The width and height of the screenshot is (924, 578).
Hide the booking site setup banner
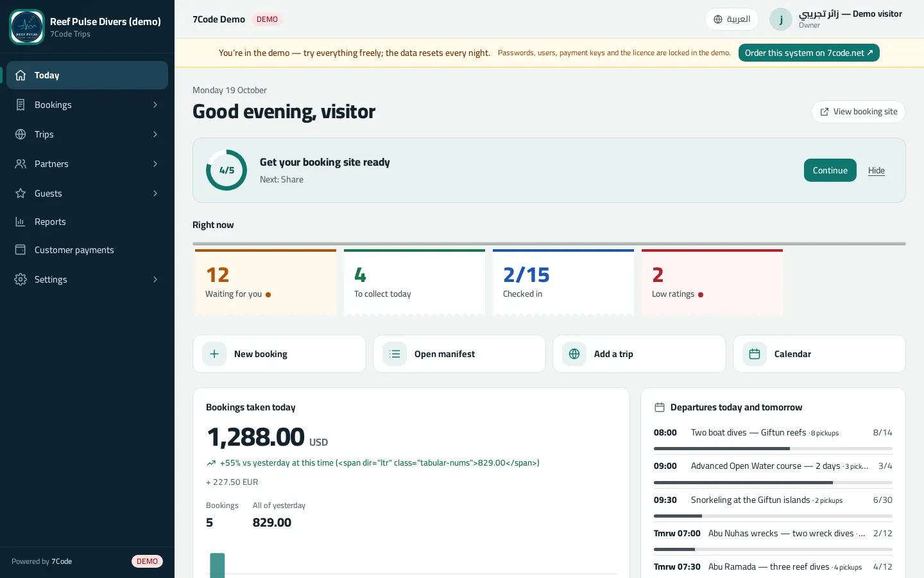(877, 170)
